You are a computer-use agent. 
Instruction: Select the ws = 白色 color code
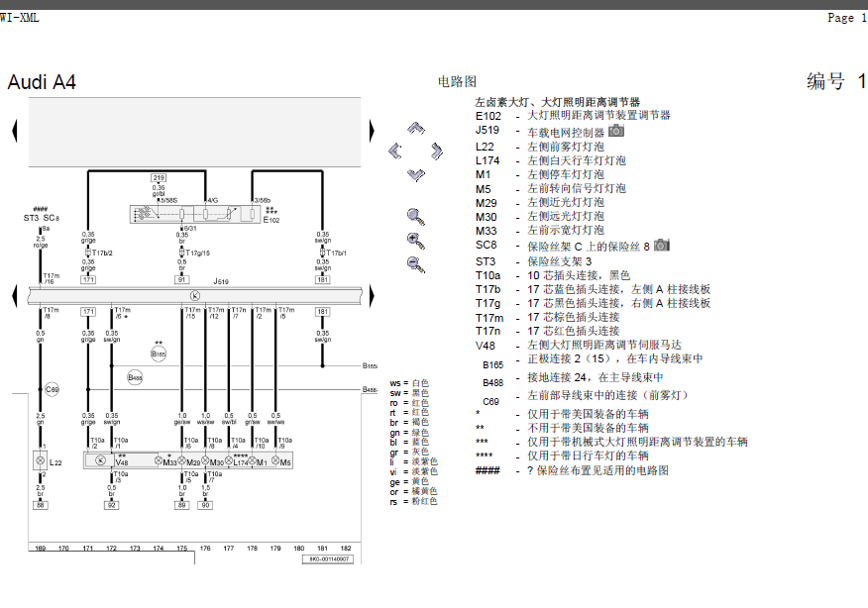[409, 383]
